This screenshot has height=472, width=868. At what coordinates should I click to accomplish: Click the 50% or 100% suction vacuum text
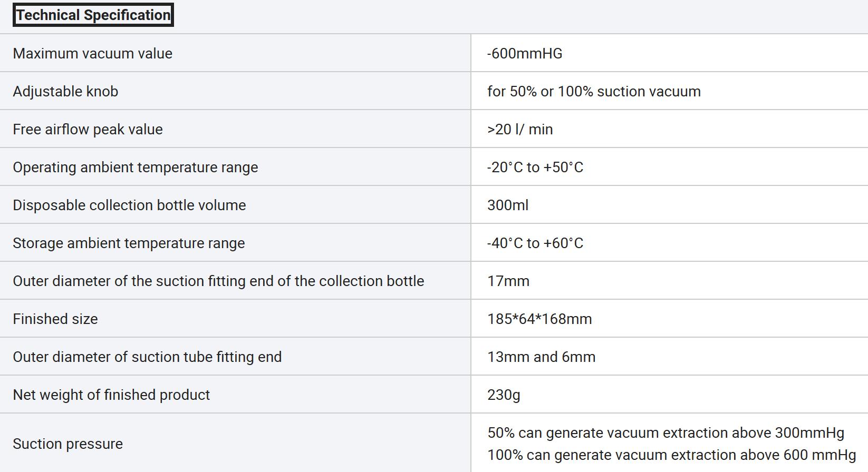point(605,91)
